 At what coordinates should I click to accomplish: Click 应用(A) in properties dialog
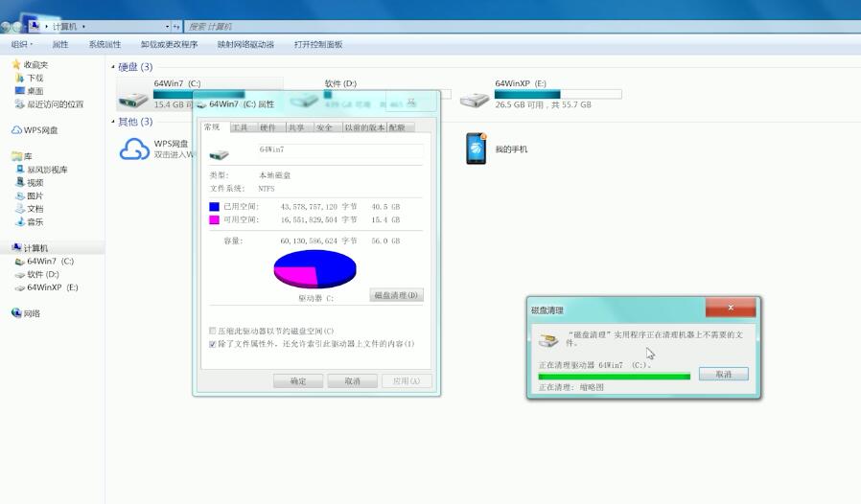[x=407, y=381]
